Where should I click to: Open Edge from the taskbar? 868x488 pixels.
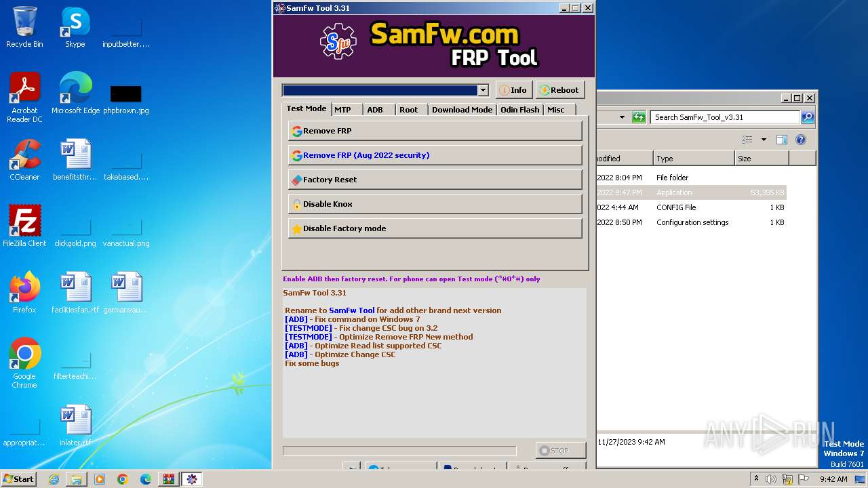click(146, 479)
